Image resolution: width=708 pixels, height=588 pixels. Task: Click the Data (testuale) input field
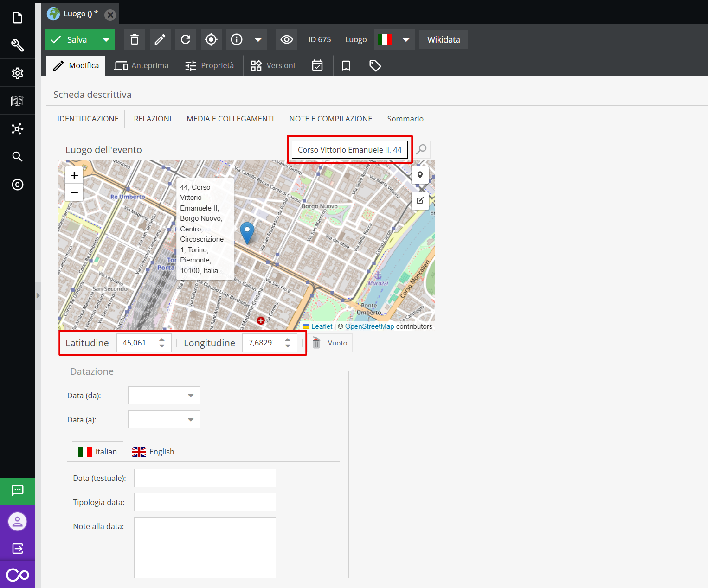tap(205, 478)
